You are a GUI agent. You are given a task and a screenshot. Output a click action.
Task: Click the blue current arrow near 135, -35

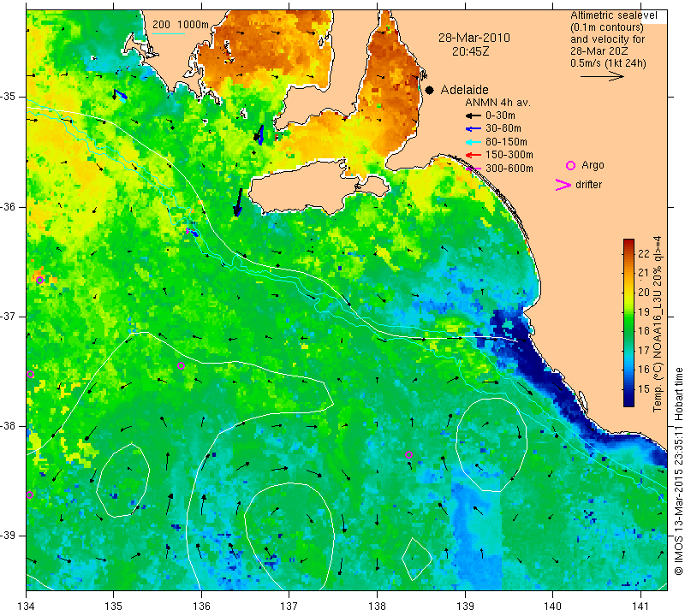coord(121,95)
